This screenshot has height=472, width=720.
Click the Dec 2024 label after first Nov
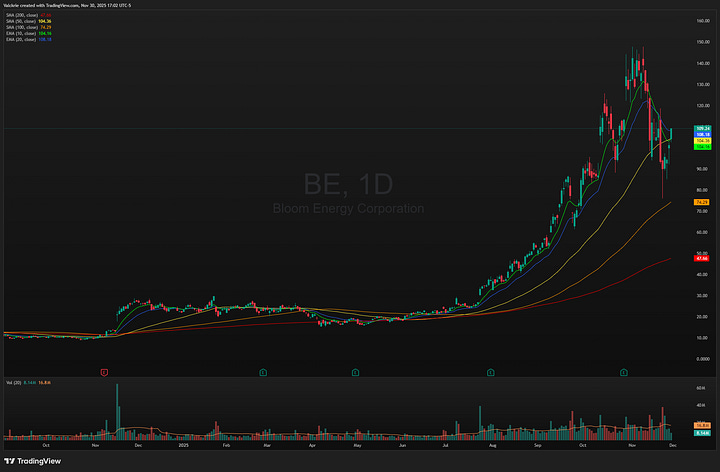coord(138,445)
